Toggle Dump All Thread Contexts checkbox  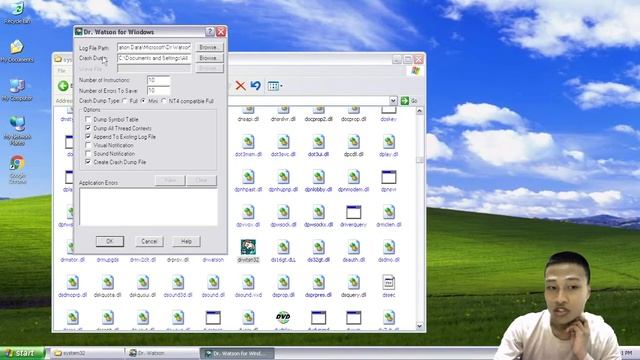(88, 128)
